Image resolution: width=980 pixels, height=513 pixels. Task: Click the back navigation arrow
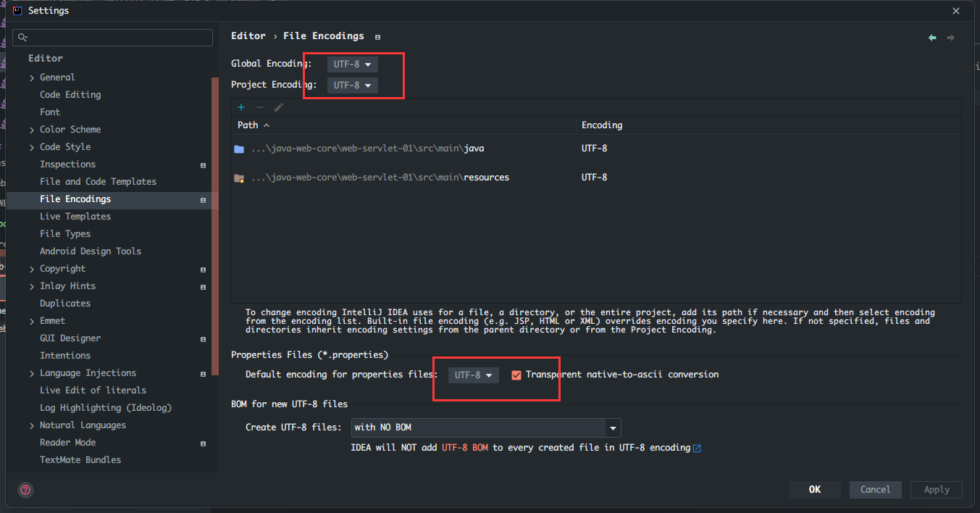932,38
